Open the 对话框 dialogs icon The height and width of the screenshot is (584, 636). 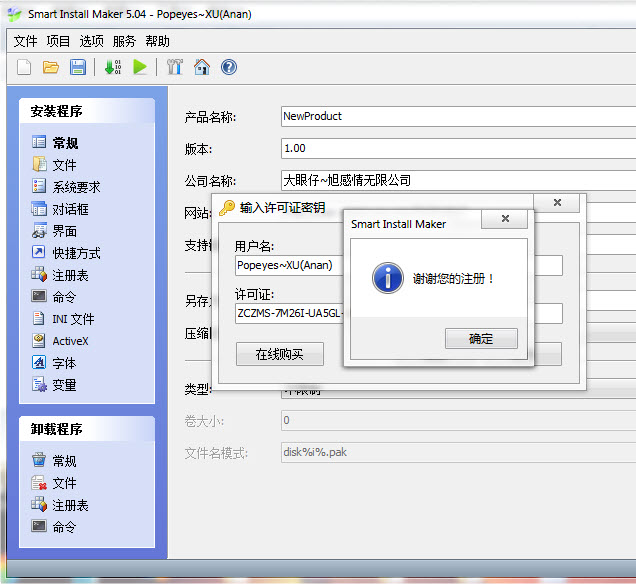[x=39, y=208]
